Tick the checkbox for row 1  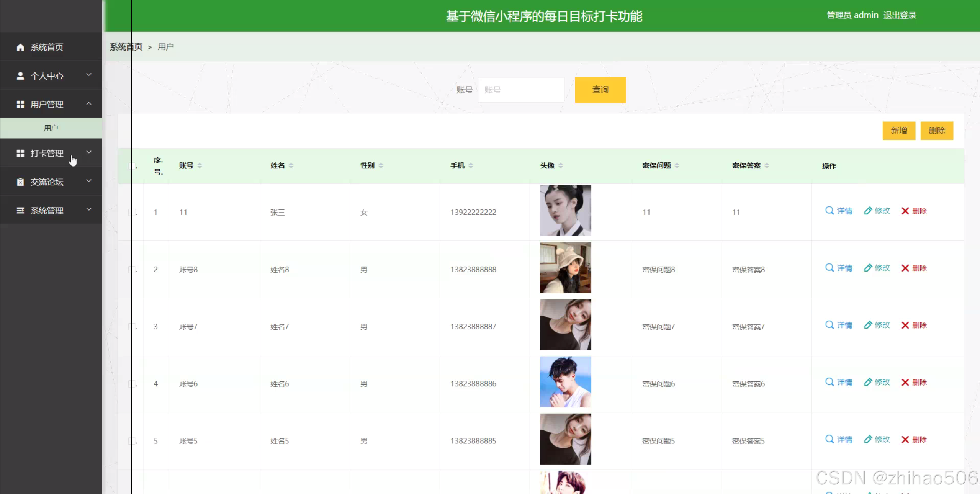(x=132, y=212)
